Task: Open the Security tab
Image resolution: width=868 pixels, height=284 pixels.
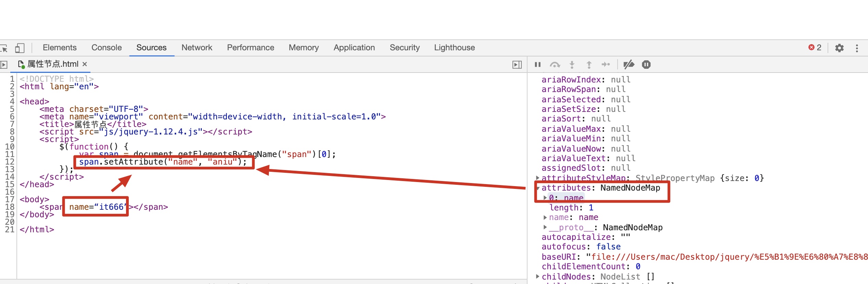Action: pos(405,48)
